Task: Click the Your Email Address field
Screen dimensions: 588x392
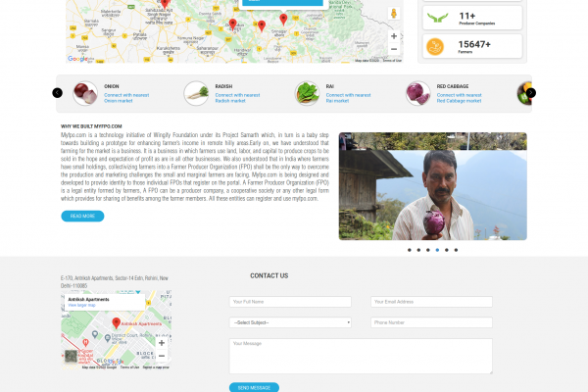Action: [431, 302]
